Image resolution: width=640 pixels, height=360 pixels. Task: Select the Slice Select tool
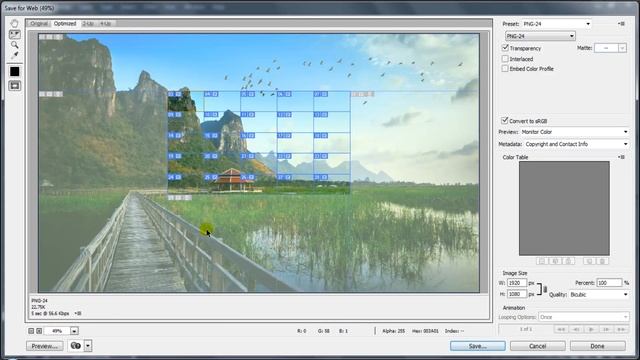[x=15, y=34]
